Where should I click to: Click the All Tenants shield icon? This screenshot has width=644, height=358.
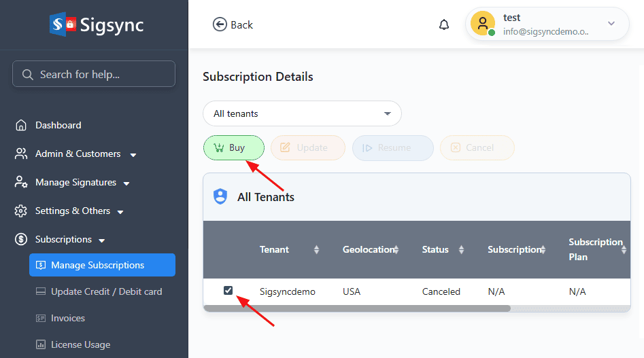(x=220, y=197)
